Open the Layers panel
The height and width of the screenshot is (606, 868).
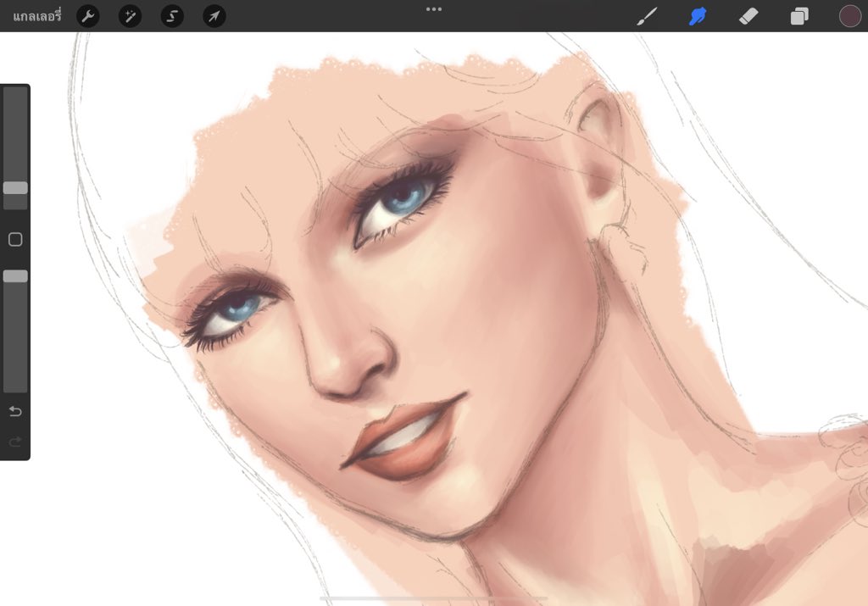[799, 16]
